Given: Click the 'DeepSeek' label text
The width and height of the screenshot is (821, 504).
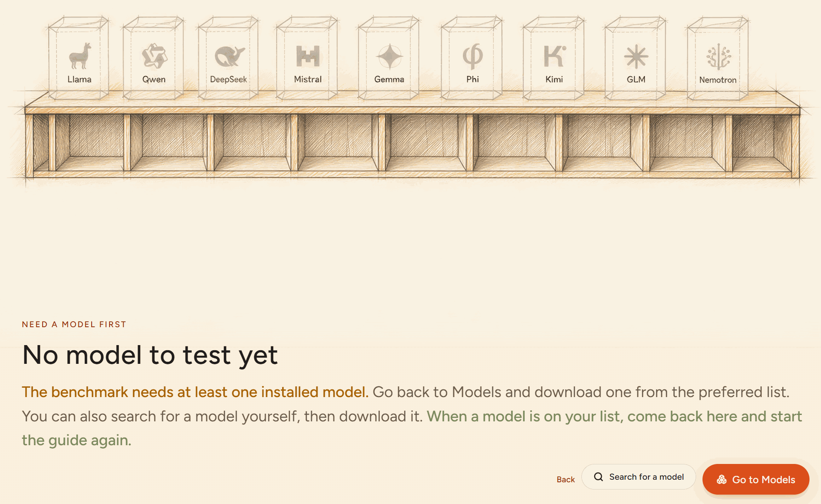Looking at the screenshot, I should tap(228, 80).
